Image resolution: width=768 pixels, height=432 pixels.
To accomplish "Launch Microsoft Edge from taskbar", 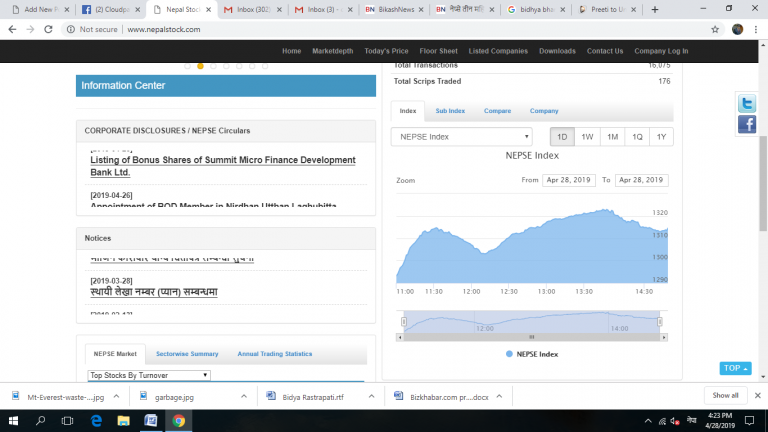I will coord(96,421).
